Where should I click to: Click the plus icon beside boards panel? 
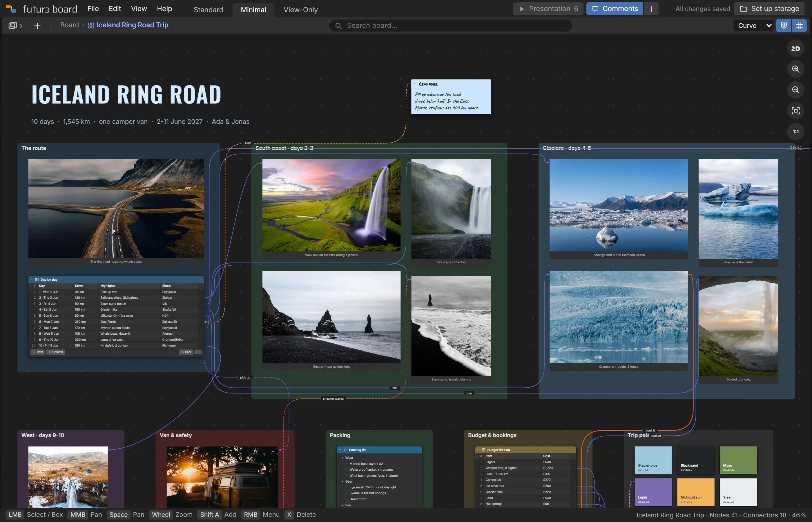[37, 26]
